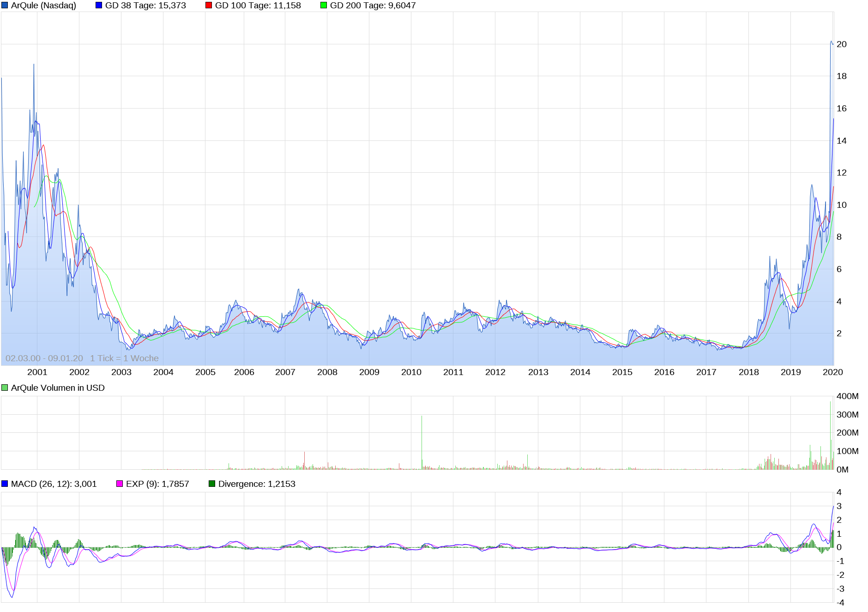Viewport: 868px width, 612px height.
Task: Toggle the GD 200 Tage indicator label
Action: (372, 6)
